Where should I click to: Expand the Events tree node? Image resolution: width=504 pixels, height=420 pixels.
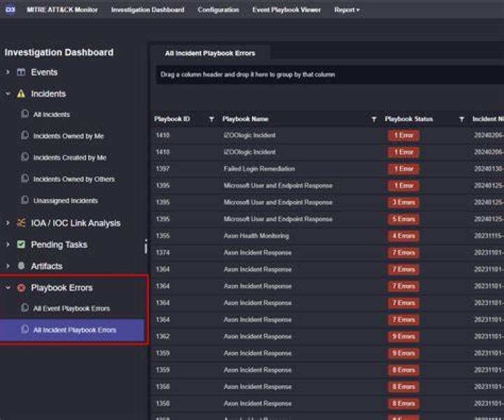coord(8,72)
